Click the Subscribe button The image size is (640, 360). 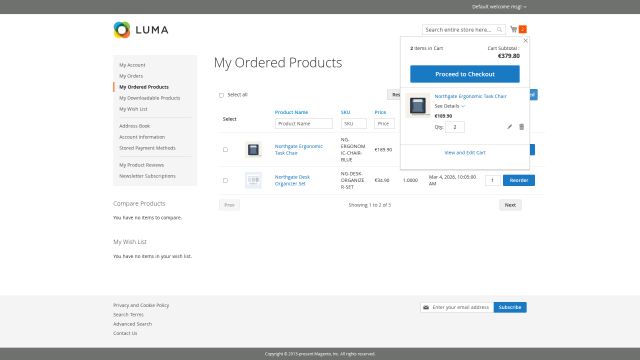(510, 307)
